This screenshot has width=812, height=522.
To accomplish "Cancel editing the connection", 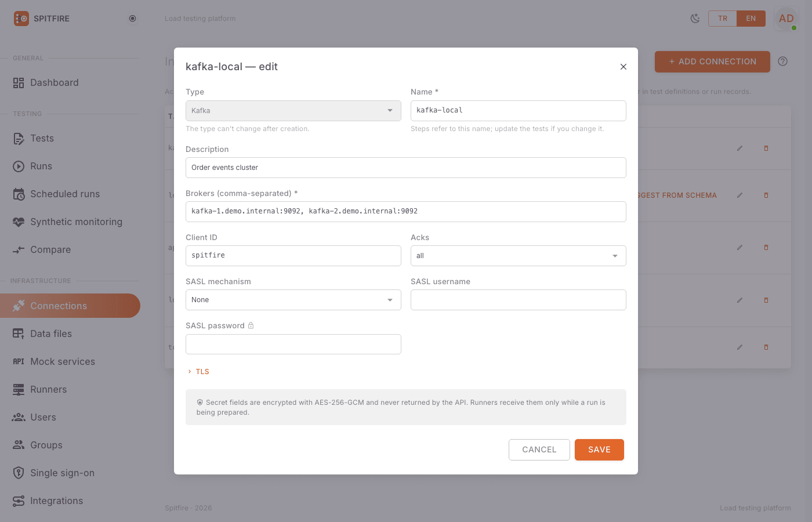I will tap(539, 449).
